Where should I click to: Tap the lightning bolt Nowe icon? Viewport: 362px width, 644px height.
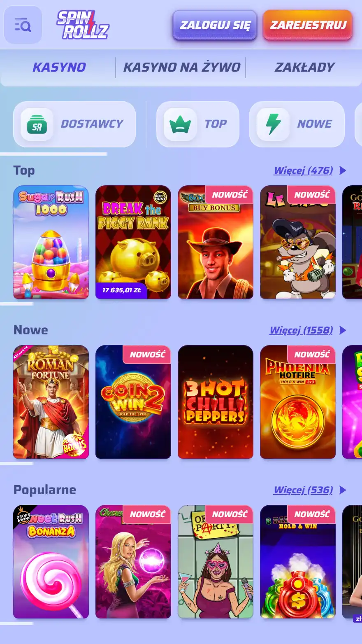click(x=273, y=124)
